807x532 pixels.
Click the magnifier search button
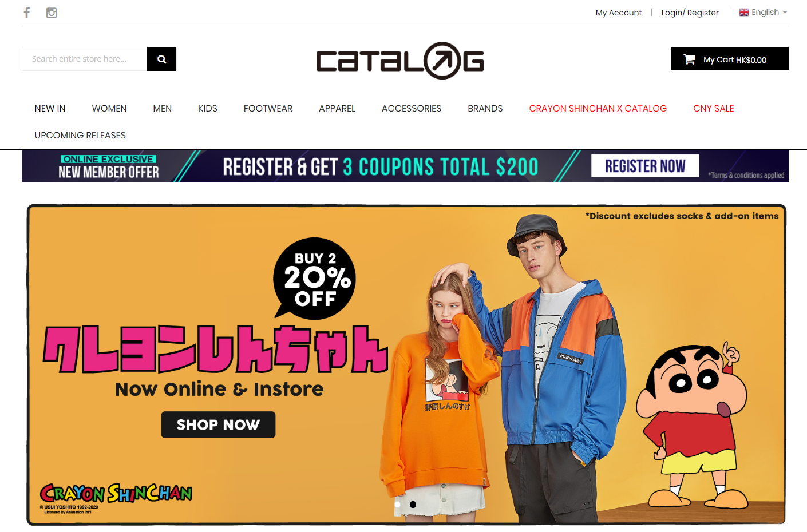pyautogui.click(x=161, y=59)
